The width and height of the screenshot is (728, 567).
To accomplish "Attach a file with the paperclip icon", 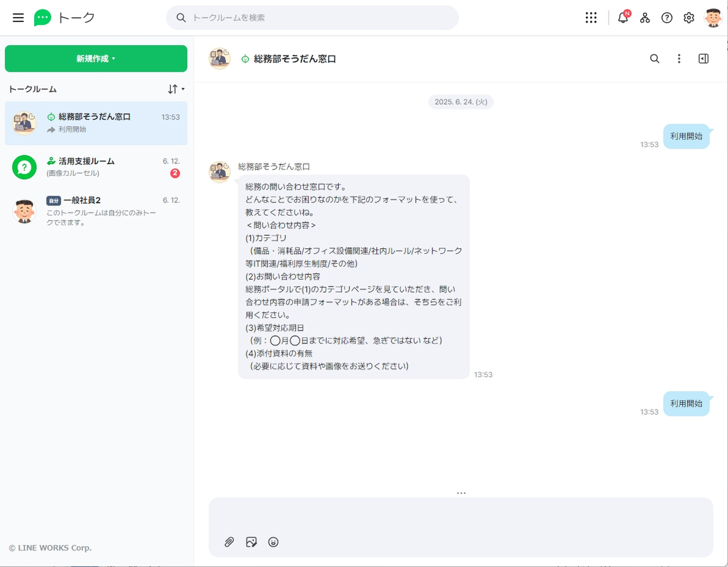I will 229,542.
